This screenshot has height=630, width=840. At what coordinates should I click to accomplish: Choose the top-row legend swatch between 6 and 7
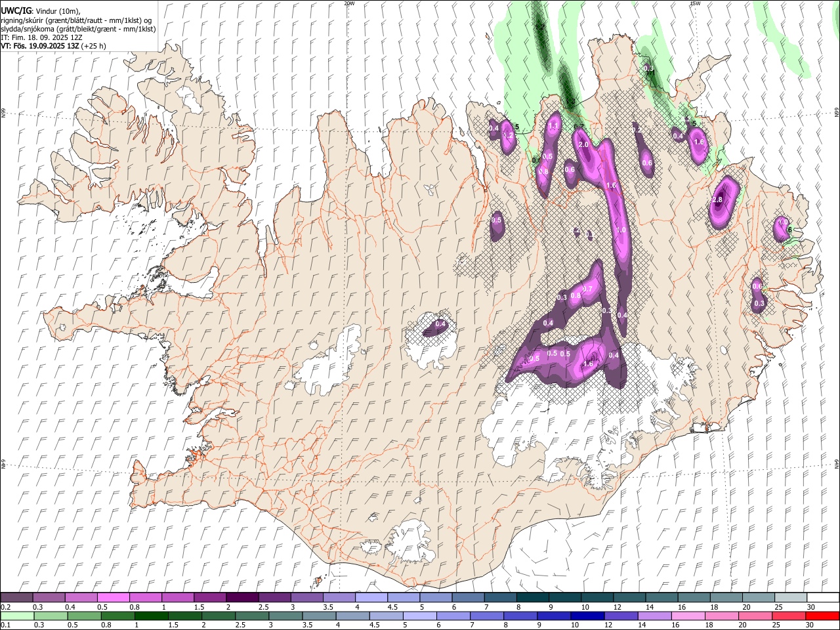pyautogui.click(x=468, y=598)
